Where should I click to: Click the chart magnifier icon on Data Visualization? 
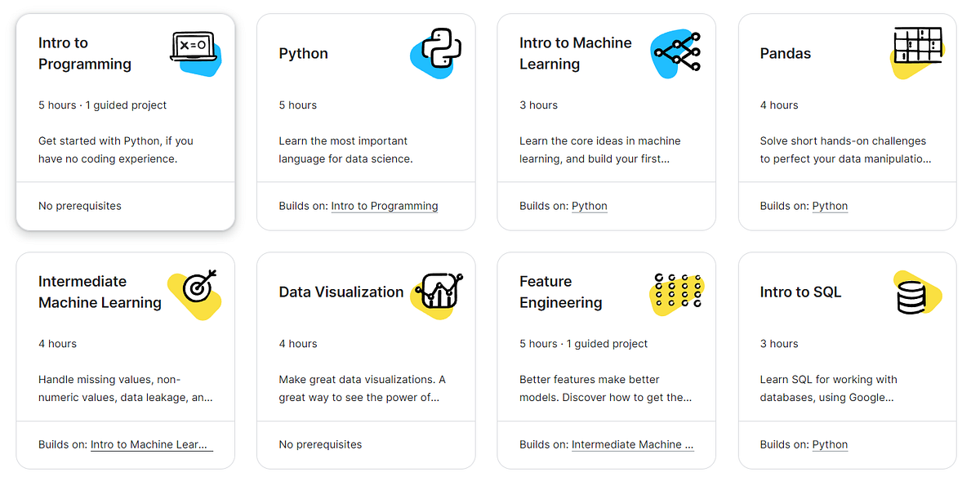pyautogui.click(x=438, y=290)
